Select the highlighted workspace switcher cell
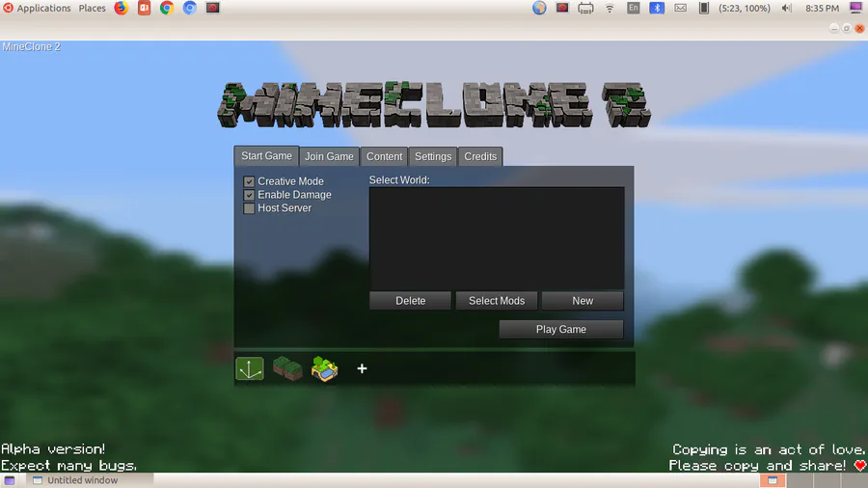868x488 pixels. tap(773, 480)
